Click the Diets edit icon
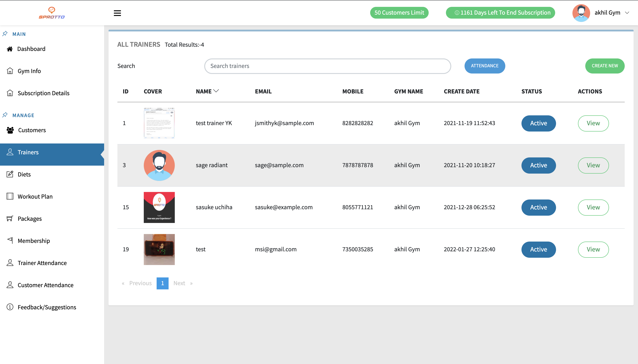Screen dimensions: 638x364 [x=10, y=174]
